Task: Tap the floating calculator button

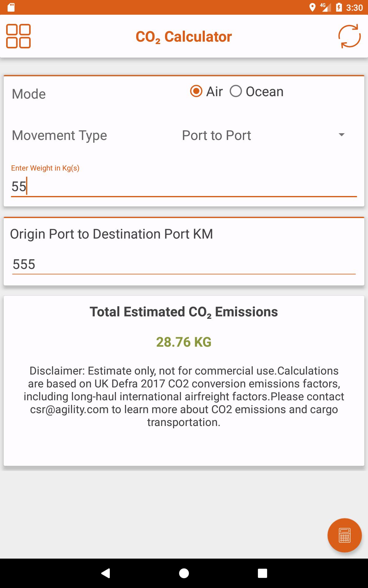Action: point(345,535)
